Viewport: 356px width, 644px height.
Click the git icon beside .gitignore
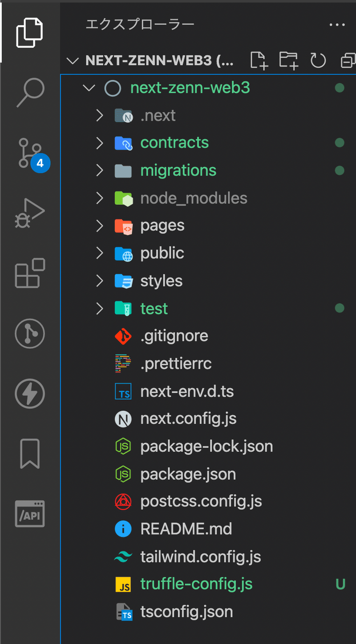point(123,336)
